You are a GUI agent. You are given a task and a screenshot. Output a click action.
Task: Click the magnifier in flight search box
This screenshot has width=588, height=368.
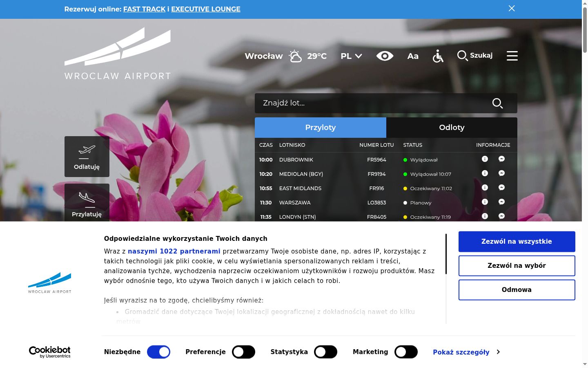[x=497, y=103]
